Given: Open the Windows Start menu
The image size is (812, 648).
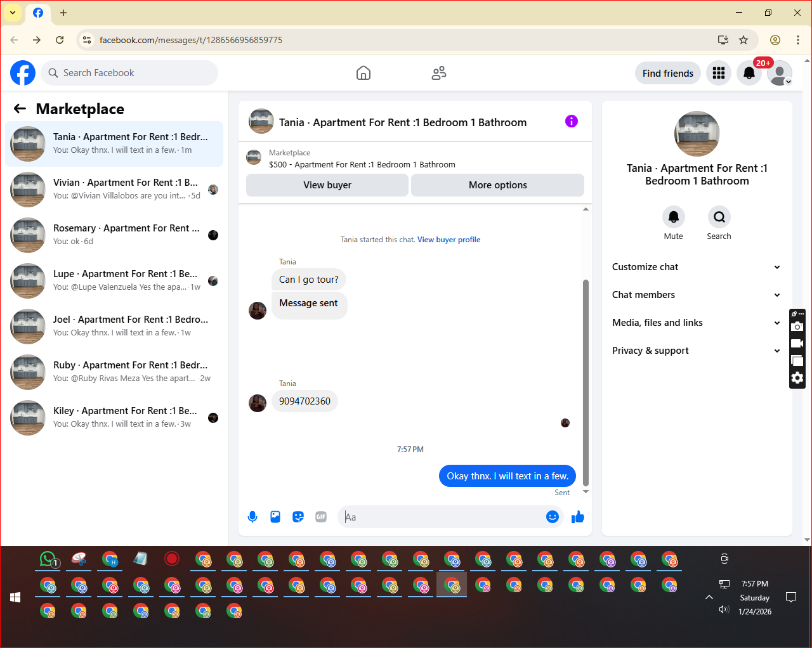Looking at the screenshot, I should (x=15, y=597).
